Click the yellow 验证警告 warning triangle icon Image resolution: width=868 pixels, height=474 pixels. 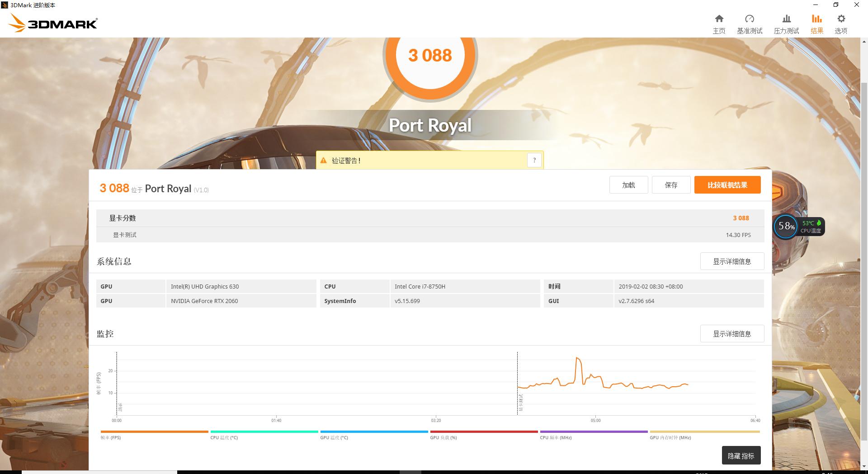324,160
